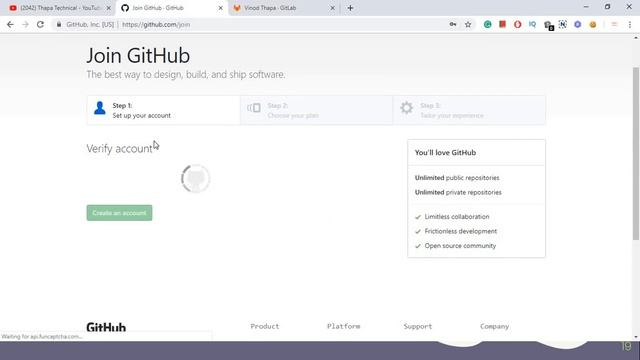Image resolution: width=640 pixels, height=360 pixels.
Task: Close the Join GitHub tab
Action: click(220, 8)
